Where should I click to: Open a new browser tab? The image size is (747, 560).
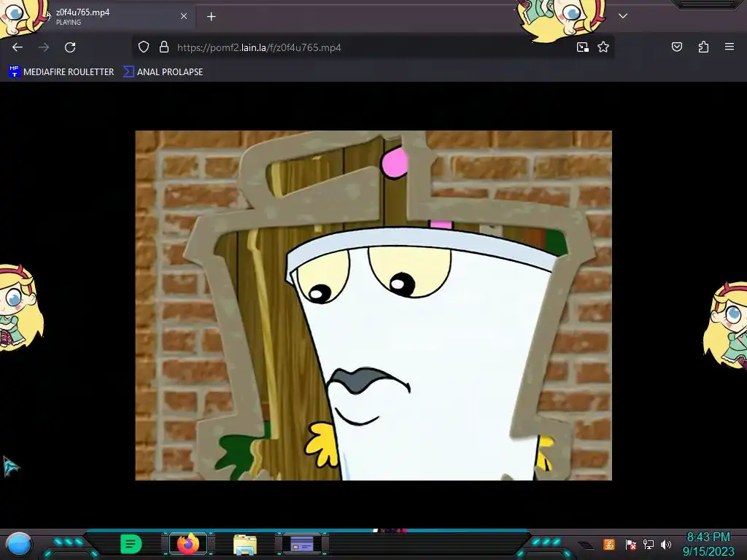(x=211, y=17)
